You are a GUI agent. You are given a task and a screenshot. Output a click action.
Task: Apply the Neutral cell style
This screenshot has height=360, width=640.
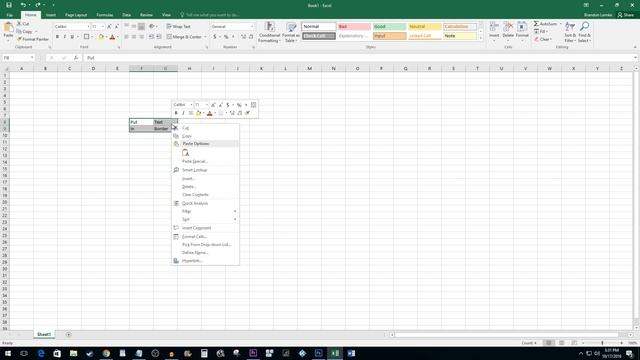pyautogui.click(x=424, y=27)
